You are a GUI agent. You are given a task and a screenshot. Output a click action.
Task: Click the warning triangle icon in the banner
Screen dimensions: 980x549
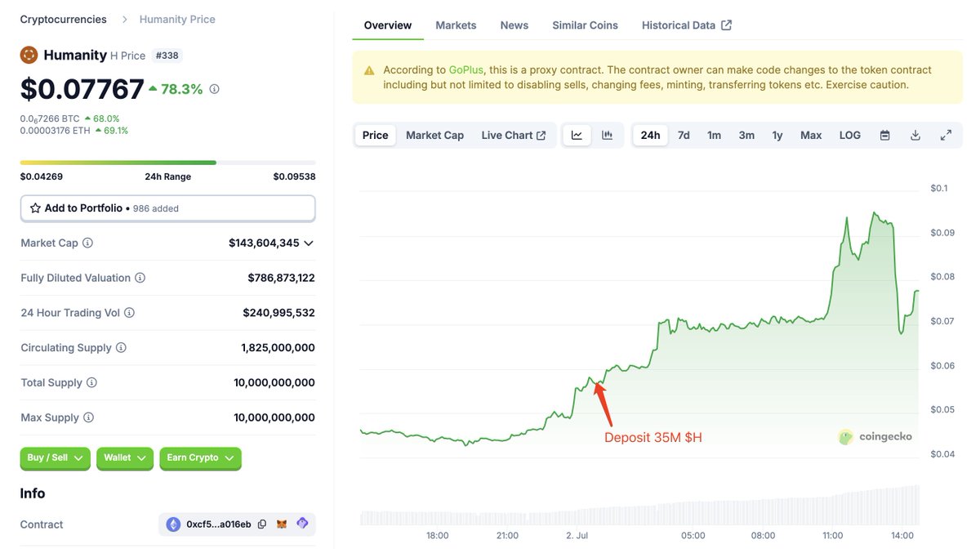(369, 70)
